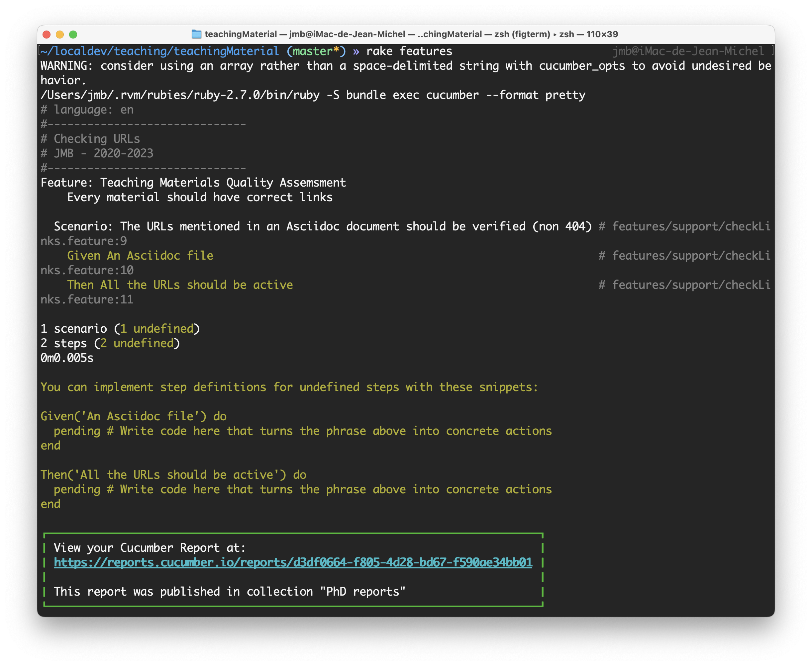Click the '# language: en' comment
This screenshot has width=812, height=666.
pyautogui.click(x=87, y=110)
